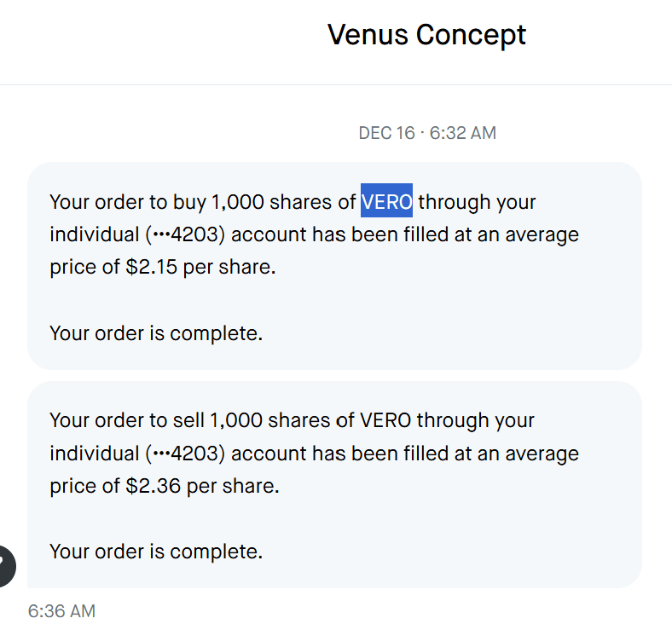Click the word "buy" in first message
Viewport: 672px width, 624px height.
(x=188, y=202)
